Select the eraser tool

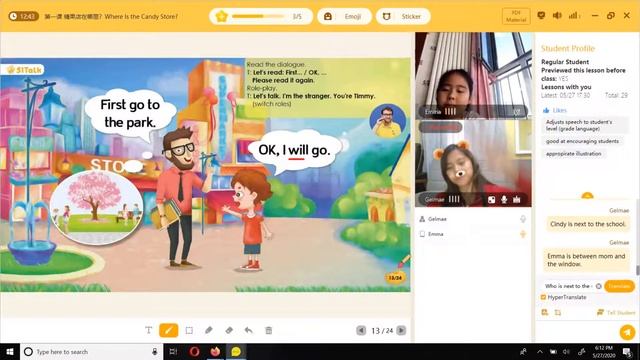(229, 330)
